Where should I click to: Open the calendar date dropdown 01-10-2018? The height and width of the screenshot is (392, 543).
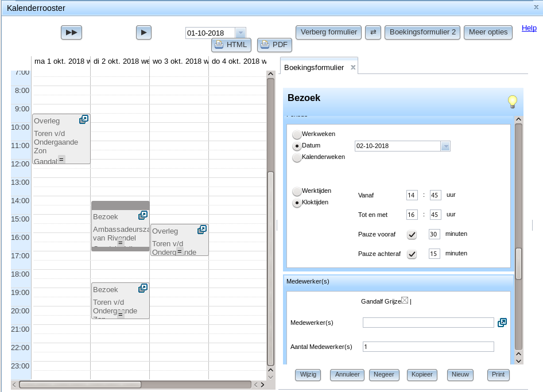pos(241,33)
